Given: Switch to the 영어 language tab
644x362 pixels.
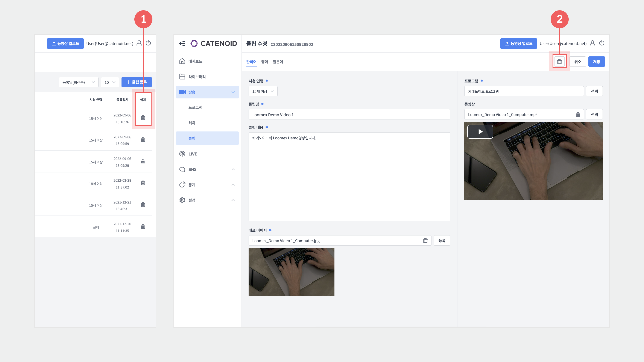Looking at the screenshot, I should click(264, 62).
